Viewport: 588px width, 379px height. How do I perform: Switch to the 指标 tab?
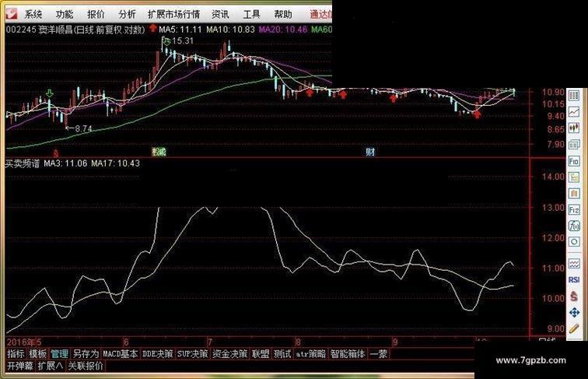pyautogui.click(x=16, y=354)
